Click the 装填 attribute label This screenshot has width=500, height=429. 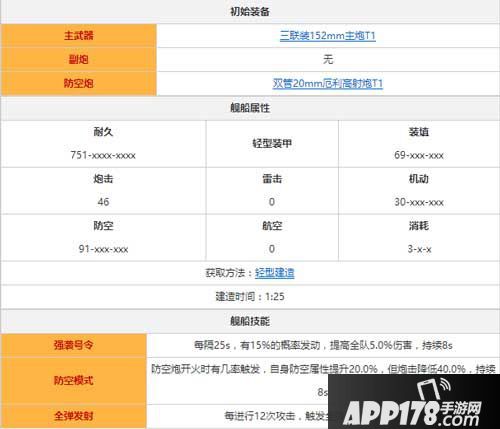click(x=419, y=132)
